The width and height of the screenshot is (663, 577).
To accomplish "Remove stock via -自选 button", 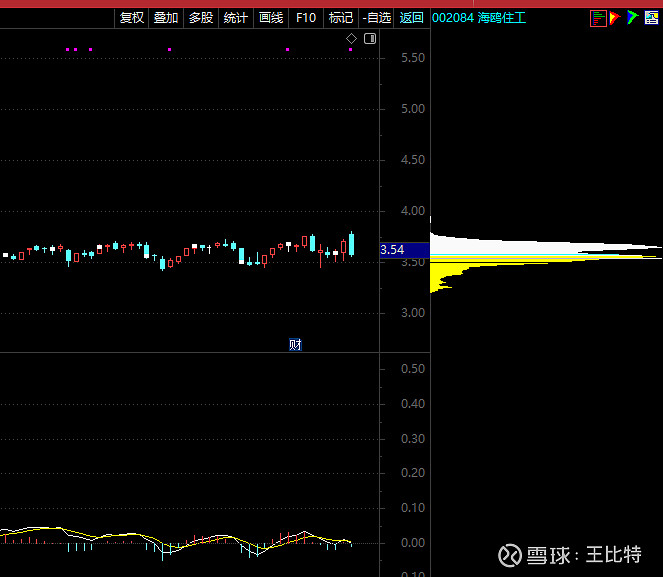I will 376,18.
